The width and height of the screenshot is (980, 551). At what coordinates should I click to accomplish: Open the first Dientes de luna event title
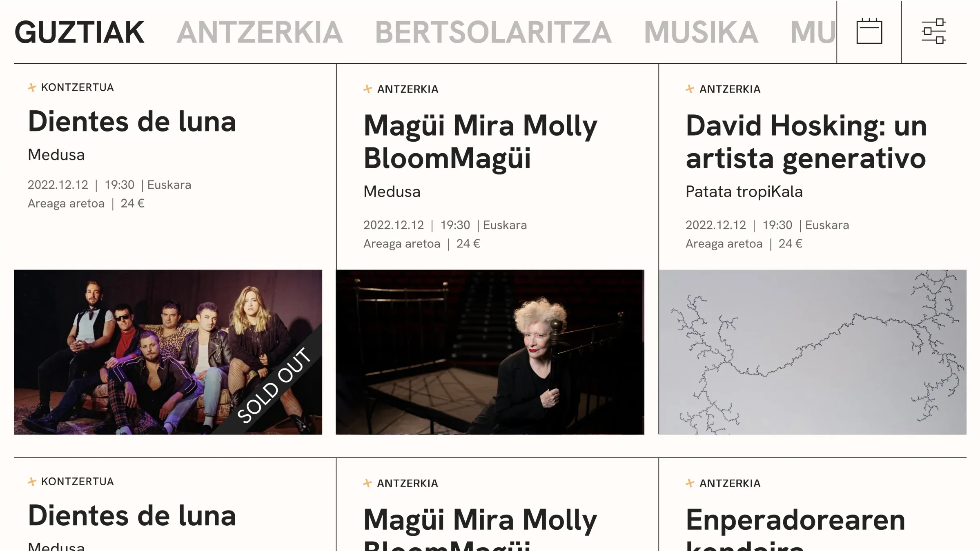click(x=132, y=122)
